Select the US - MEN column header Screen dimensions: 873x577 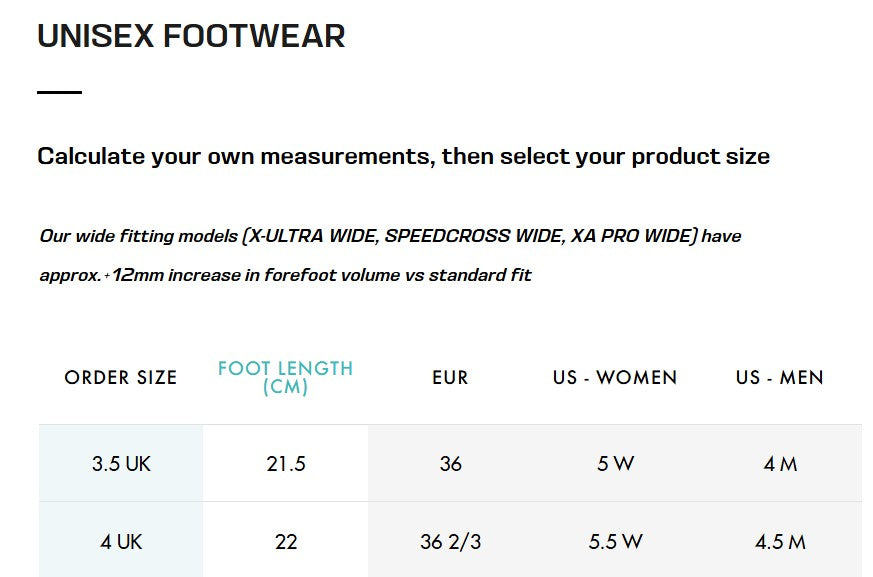[x=780, y=378]
